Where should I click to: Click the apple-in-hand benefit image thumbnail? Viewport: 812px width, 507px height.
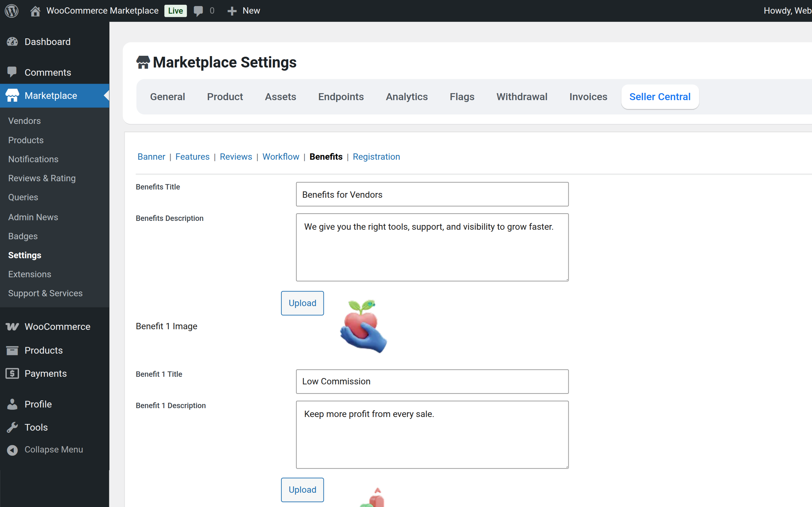tap(363, 326)
